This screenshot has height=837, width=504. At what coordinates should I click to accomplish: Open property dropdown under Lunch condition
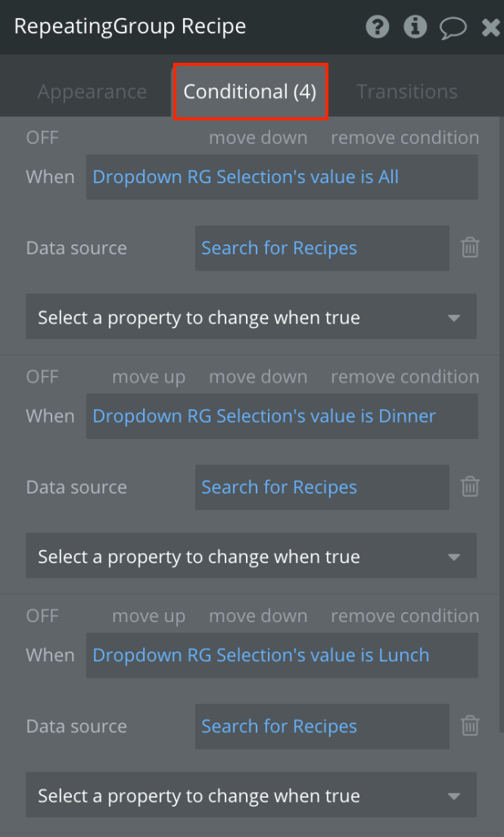pyautogui.click(x=251, y=796)
